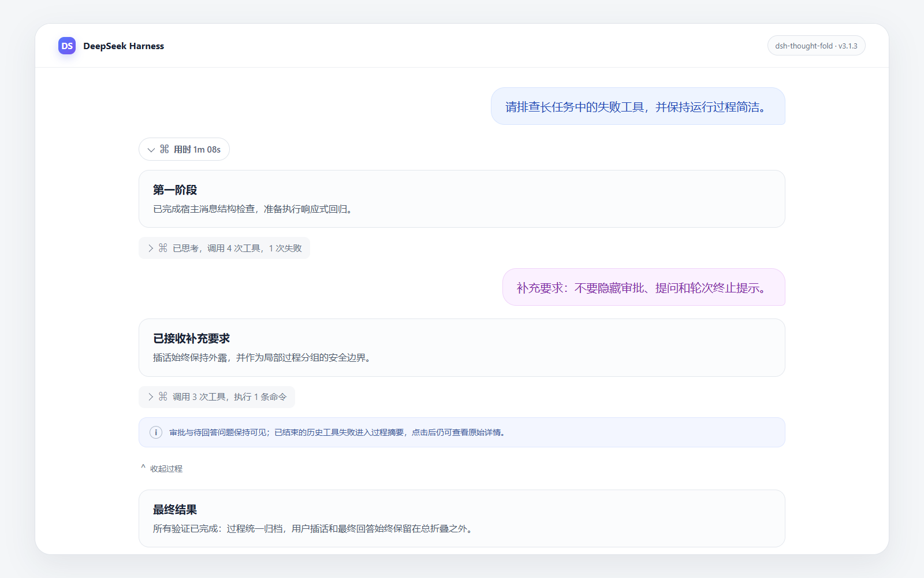Click 收起过程 to collapse the process

(x=162, y=468)
